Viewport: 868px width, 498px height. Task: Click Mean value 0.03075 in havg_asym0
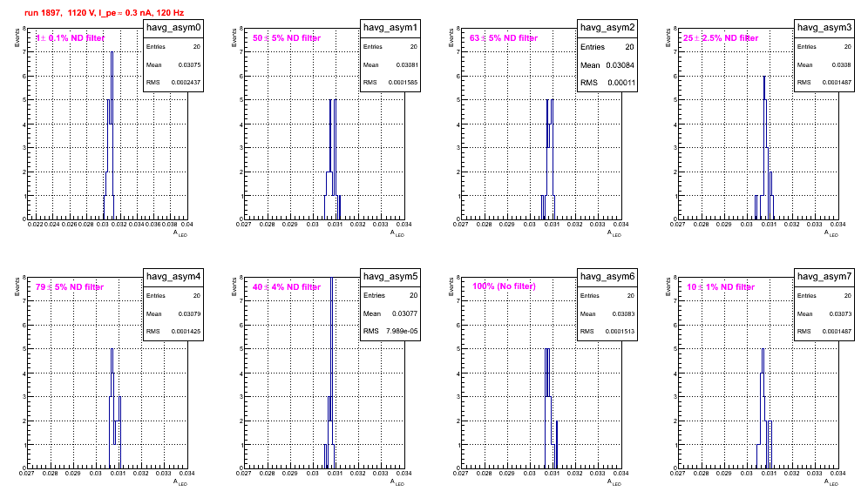[189, 65]
